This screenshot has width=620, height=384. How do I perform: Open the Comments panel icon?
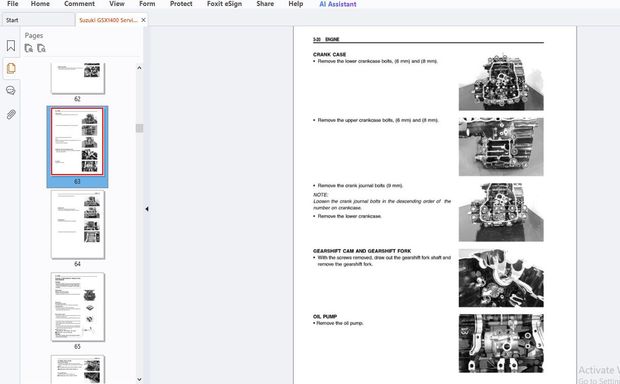tap(11, 91)
